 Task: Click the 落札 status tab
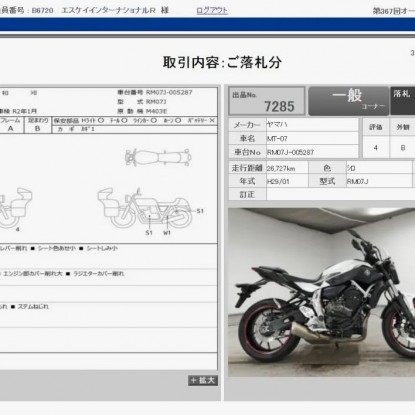pyautogui.click(x=403, y=101)
